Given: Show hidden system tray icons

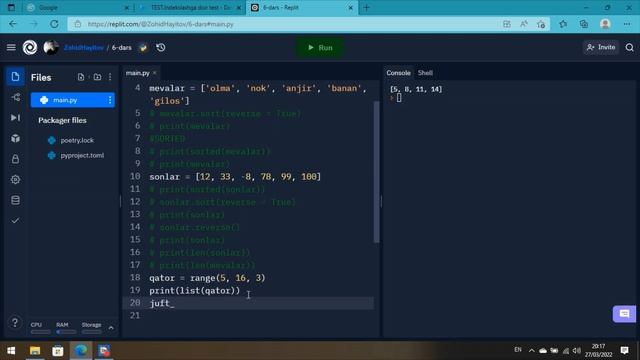Looking at the screenshot, I should click(x=531, y=351).
